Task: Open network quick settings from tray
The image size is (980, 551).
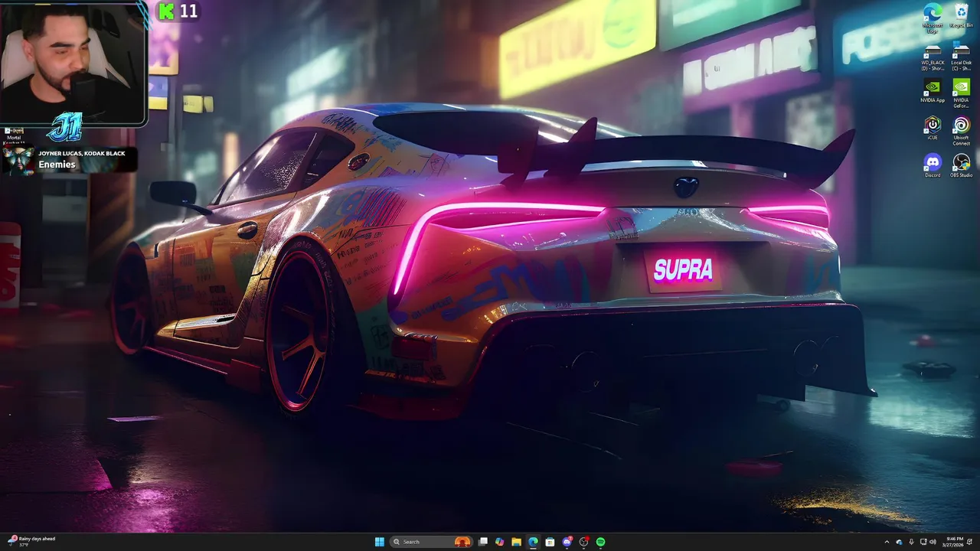Action: coord(923,542)
